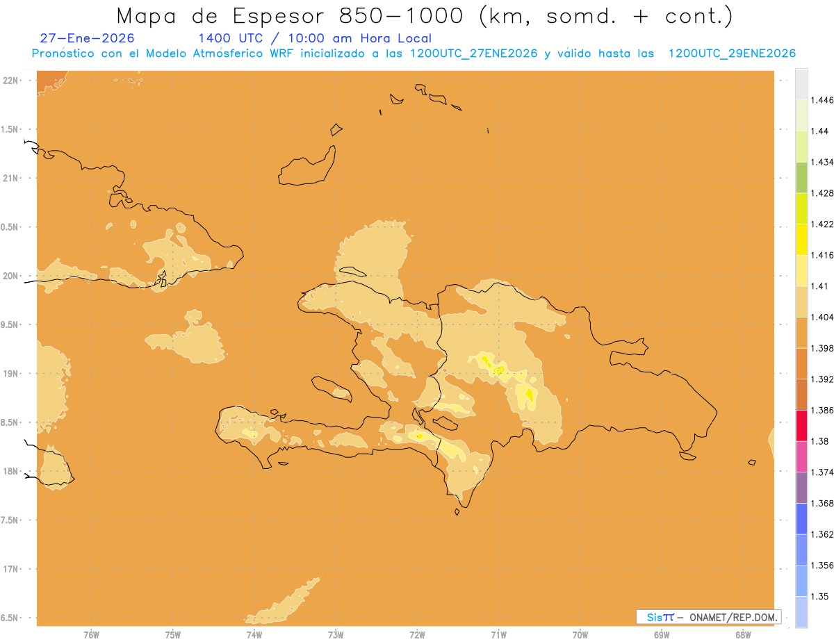Screen dimensions: 834x644
Task: Click the 1.44 legend value
Action: [819, 131]
